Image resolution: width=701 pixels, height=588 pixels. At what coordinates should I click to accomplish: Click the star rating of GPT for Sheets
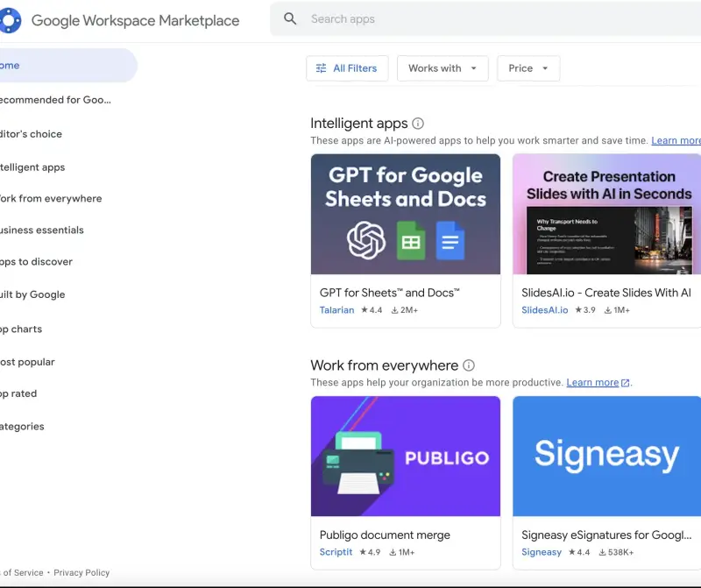pos(372,310)
